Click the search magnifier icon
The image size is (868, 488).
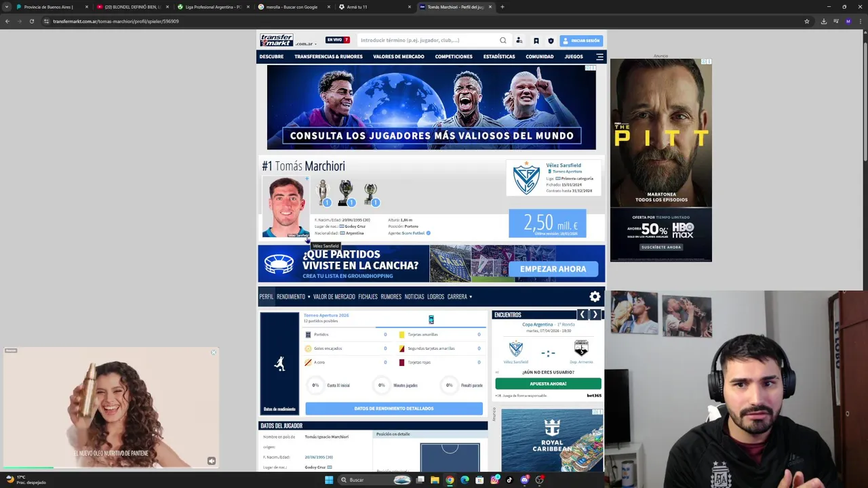(503, 40)
